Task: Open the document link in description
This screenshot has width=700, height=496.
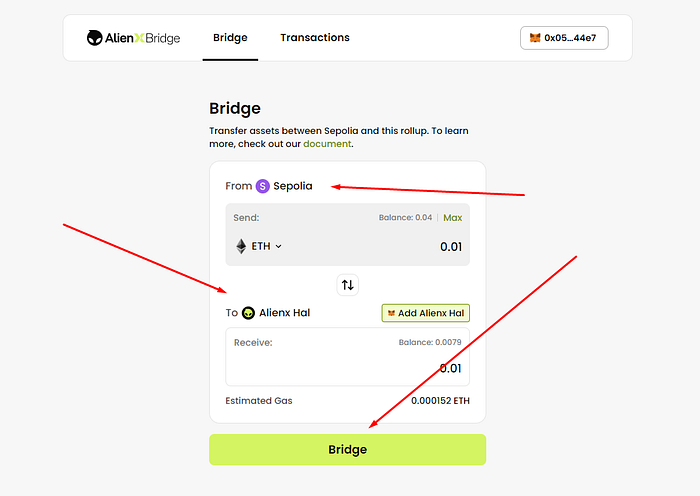Action: pos(328,144)
